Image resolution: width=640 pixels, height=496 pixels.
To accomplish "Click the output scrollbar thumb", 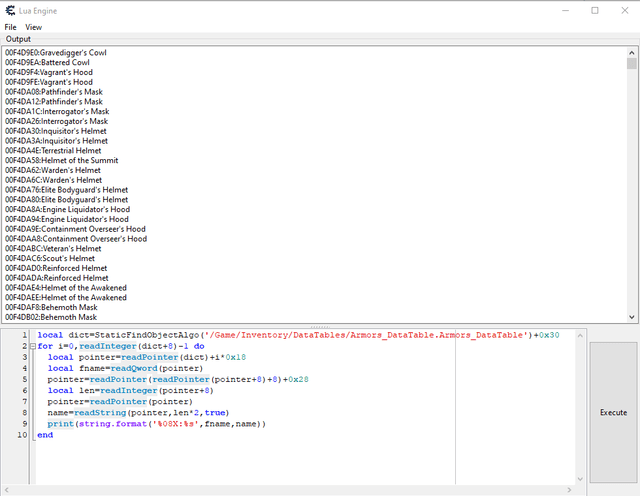I will [631, 63].
